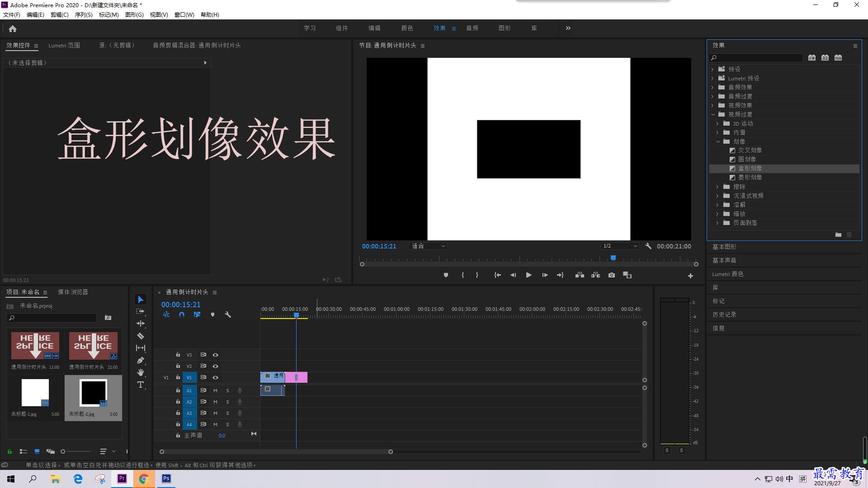Export frame with camera icon

[612, 275]
